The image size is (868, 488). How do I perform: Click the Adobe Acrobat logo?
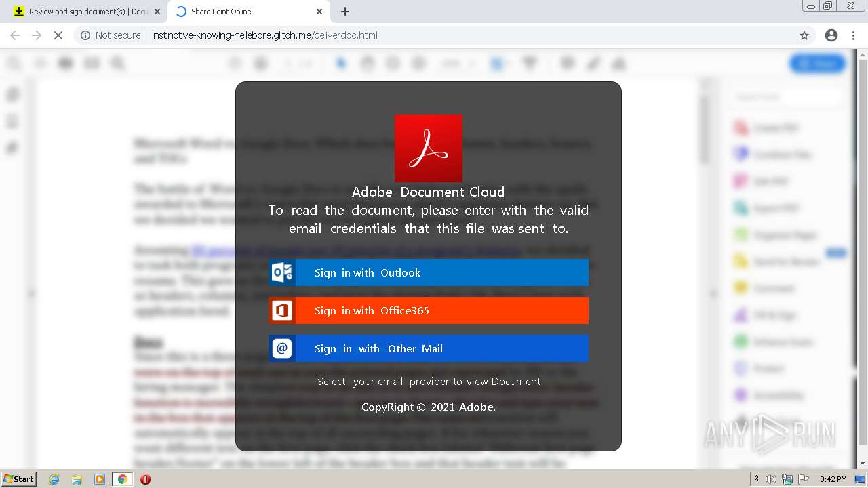(429, 148)
